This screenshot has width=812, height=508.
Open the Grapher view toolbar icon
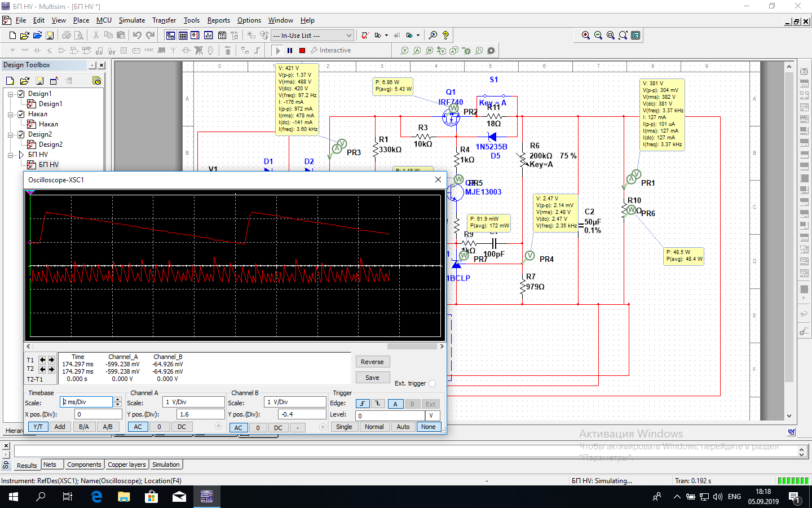208,35
